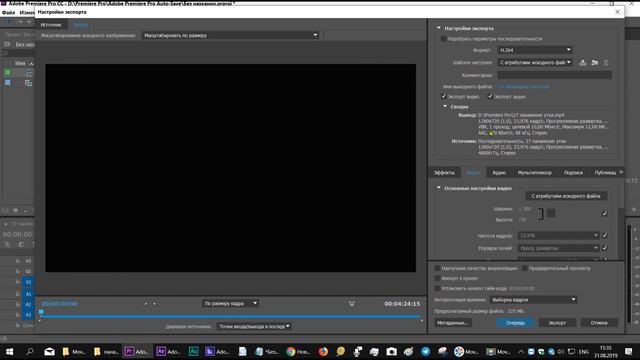Click into the Comments input field
This screenshot has height=360, width=640.
554,75
